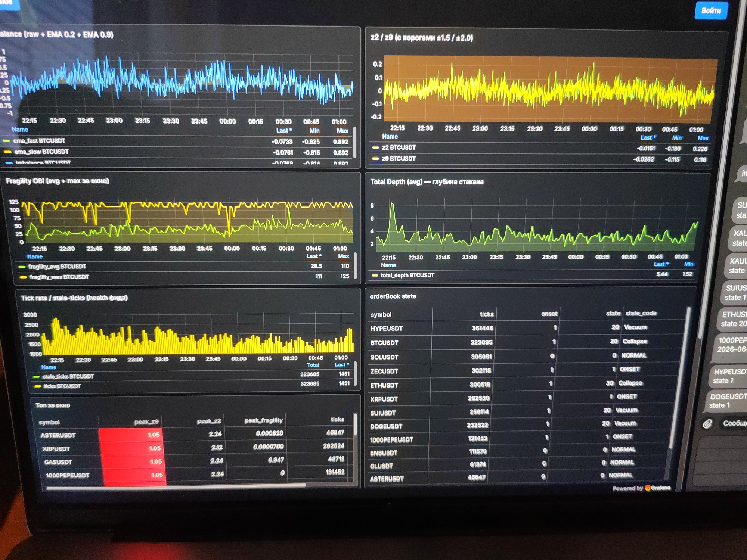Sort orderBook state table by symbol header

tap(381, 315)
